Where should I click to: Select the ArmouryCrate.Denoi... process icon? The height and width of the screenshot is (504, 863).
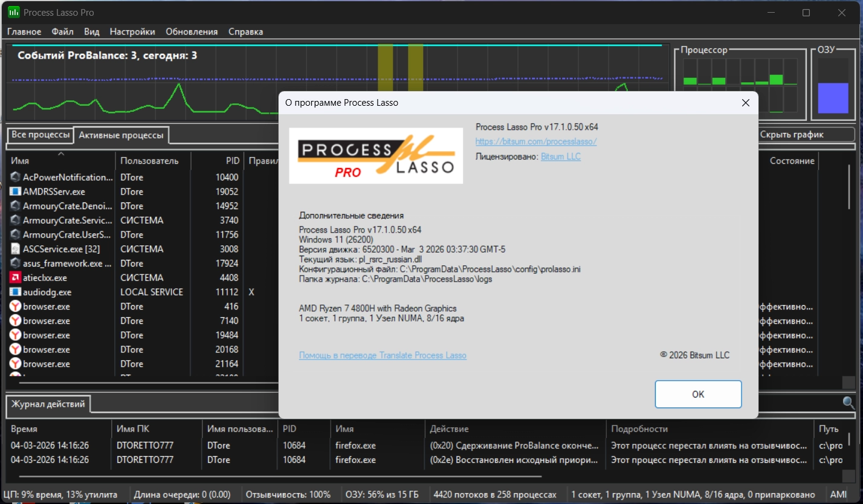pos(16,206)
